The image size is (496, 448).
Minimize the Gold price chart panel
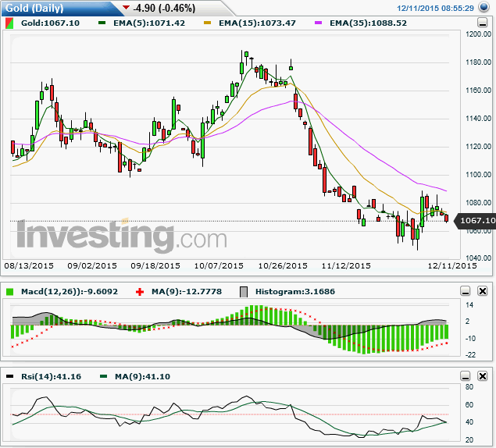[482, 23]
